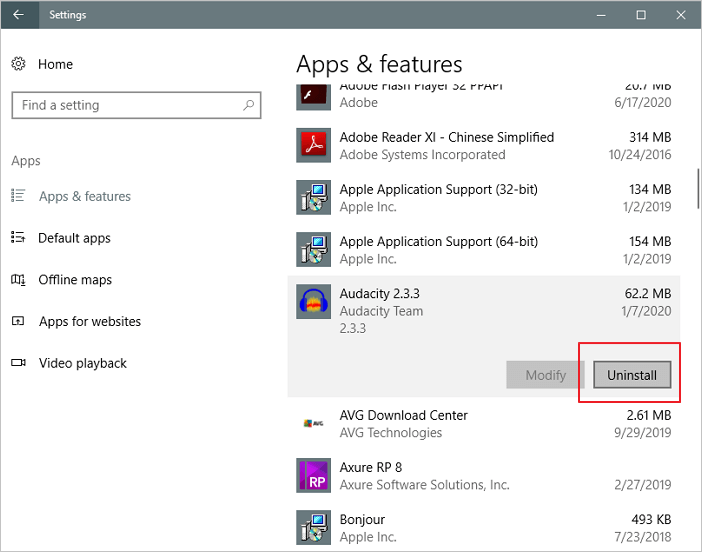Click Apple Application Support 32-bit icon
Image resolution: width=702 pixels, height=552 pixels.
(314, 197)
